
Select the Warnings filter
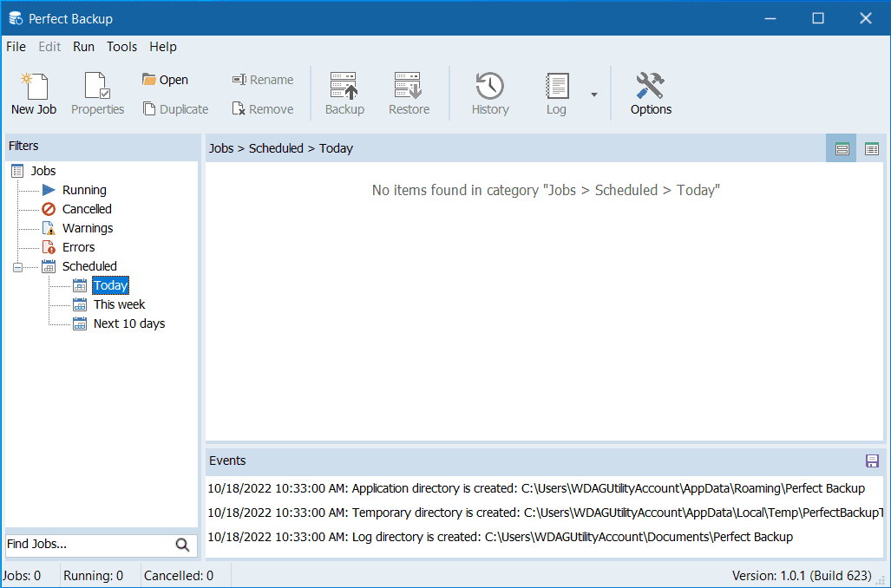point(88,228)
